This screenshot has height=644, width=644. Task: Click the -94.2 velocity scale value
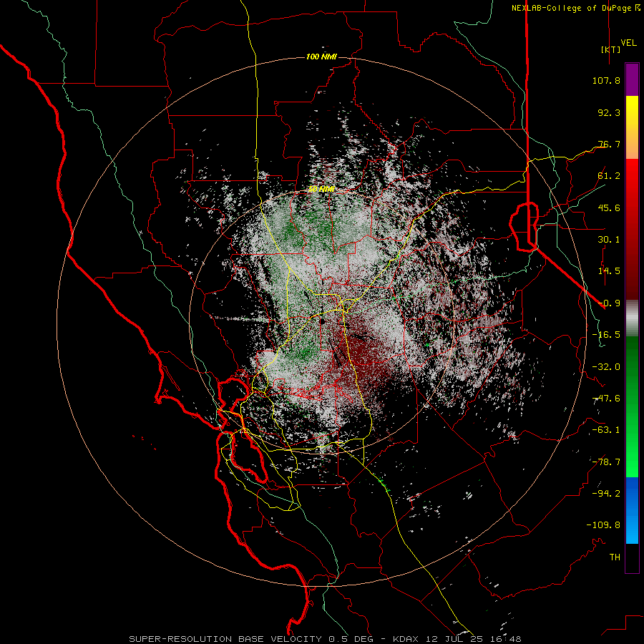pos(606,493)
